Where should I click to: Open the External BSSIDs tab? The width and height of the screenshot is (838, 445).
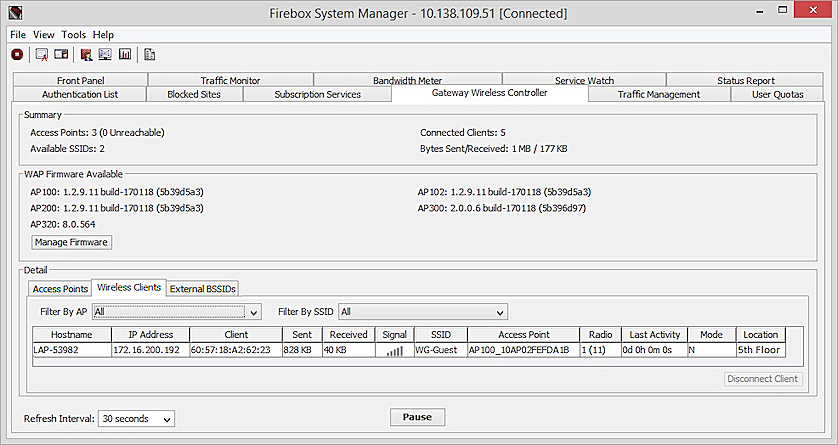[203, 288]
